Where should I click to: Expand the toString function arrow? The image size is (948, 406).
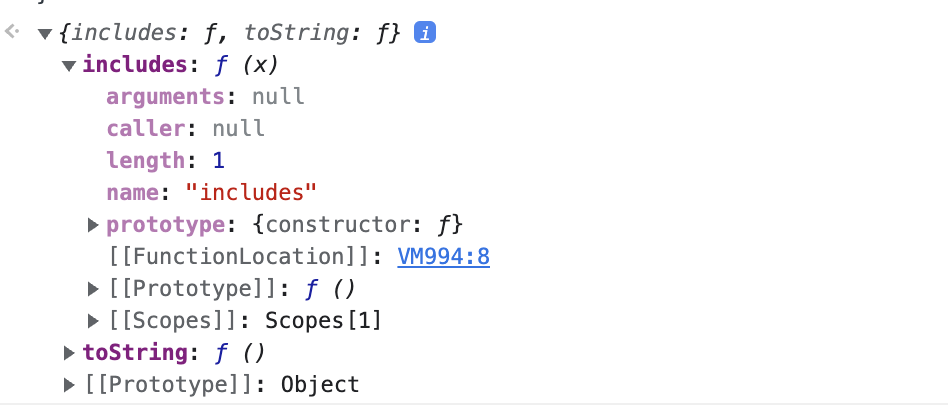click(69, 353)
